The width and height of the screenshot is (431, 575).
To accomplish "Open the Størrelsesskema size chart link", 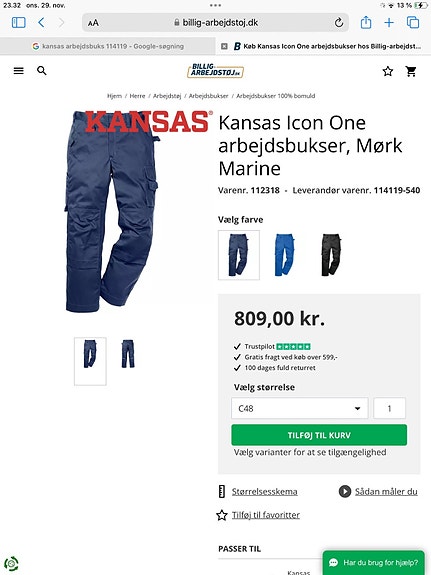I will tap(264, 491).
